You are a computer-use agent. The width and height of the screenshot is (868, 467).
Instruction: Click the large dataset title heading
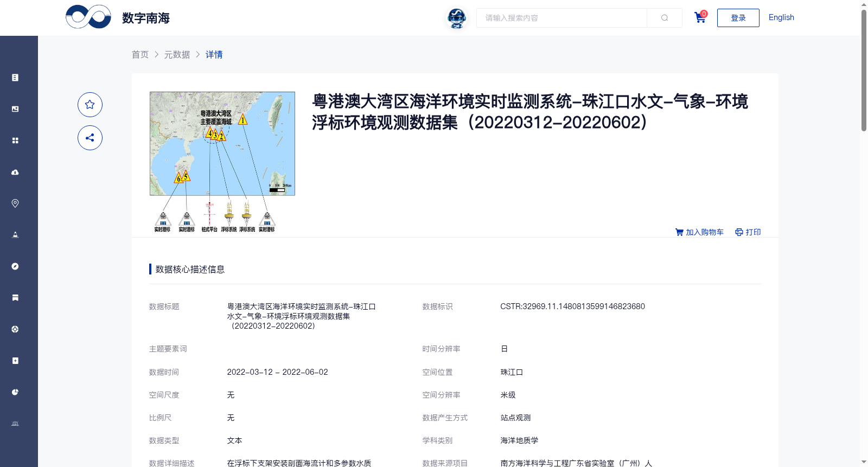coord(530,112)
